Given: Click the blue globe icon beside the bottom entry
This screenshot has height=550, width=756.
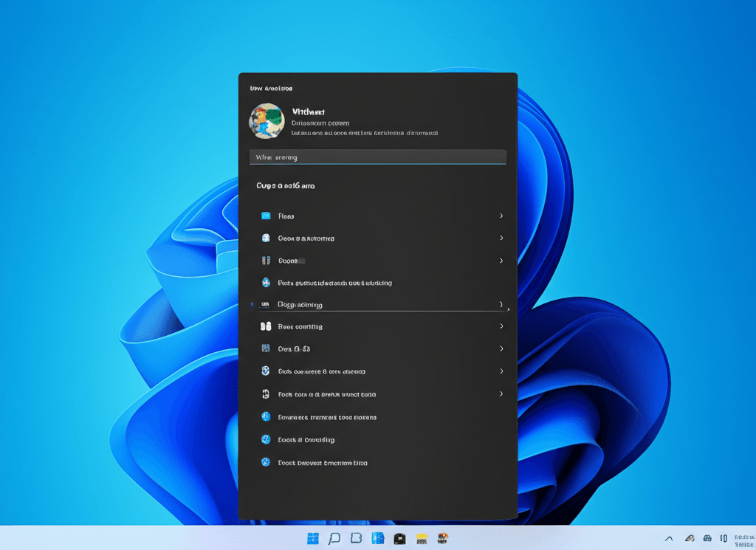Looking at the screenshot, I should pyautogui.click(x=265, y=462).
